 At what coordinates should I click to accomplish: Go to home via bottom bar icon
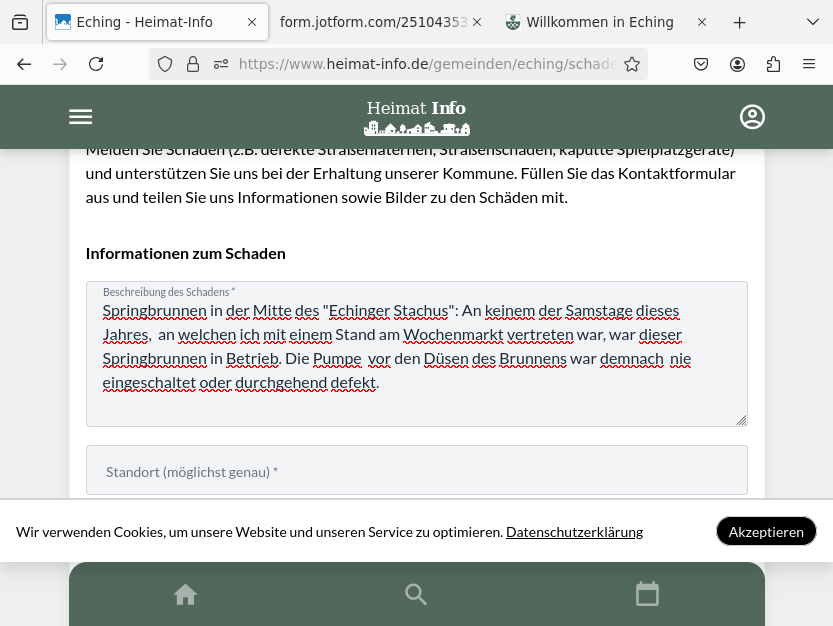pos(185,595)
